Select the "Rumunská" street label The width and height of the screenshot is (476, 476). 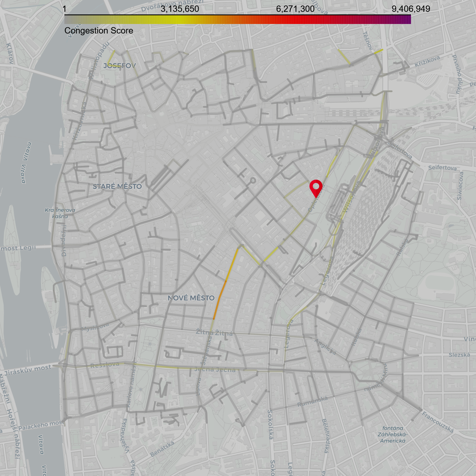pos(313,401)
